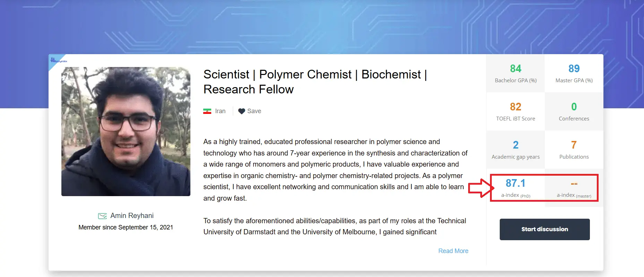This screenshot has height=277, width=644.
Task: Click the a-index master value
Action: pos(574,184)
